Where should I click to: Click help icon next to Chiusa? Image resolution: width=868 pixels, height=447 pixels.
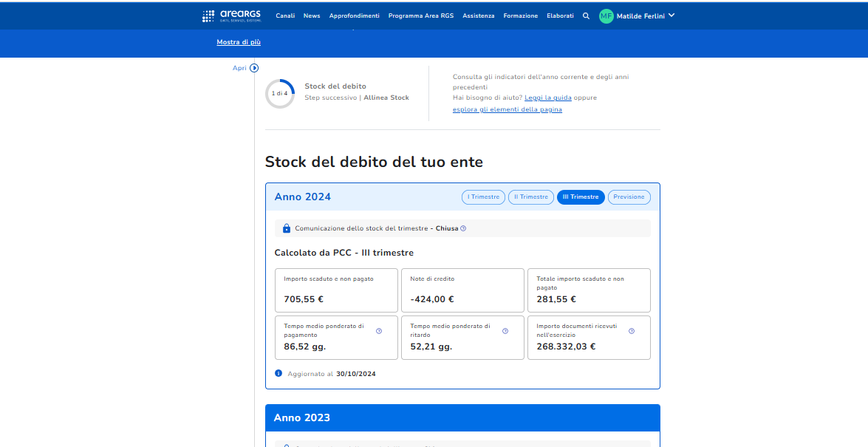point(463,228)
